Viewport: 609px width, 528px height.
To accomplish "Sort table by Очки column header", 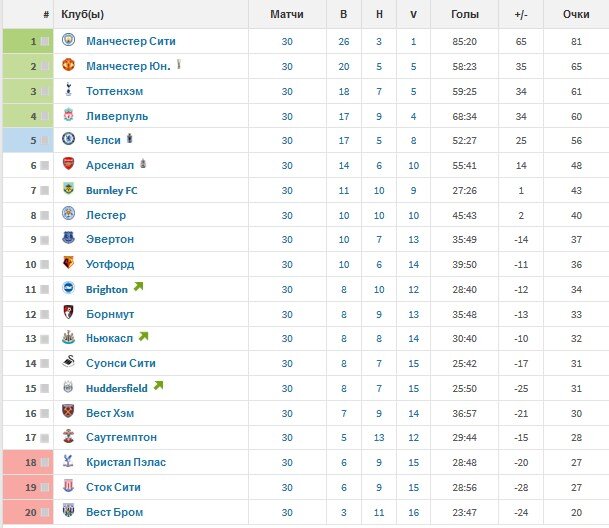I will tap(576, 14).
